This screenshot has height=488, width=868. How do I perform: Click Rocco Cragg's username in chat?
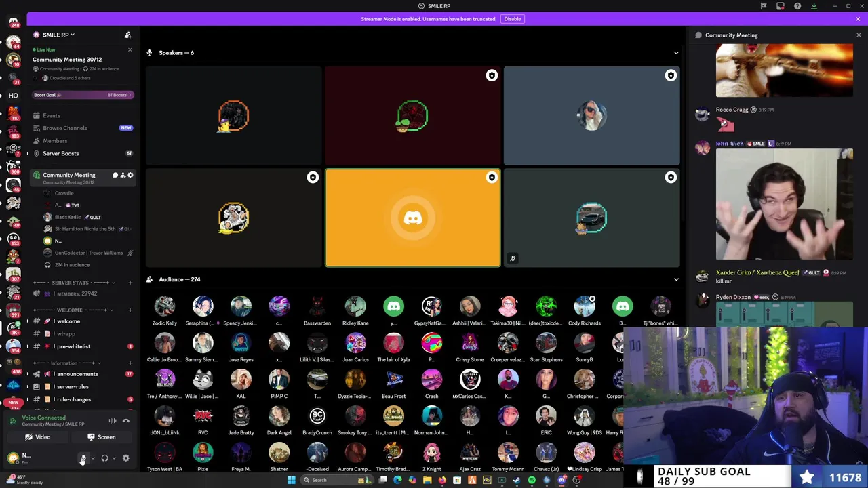732,110
